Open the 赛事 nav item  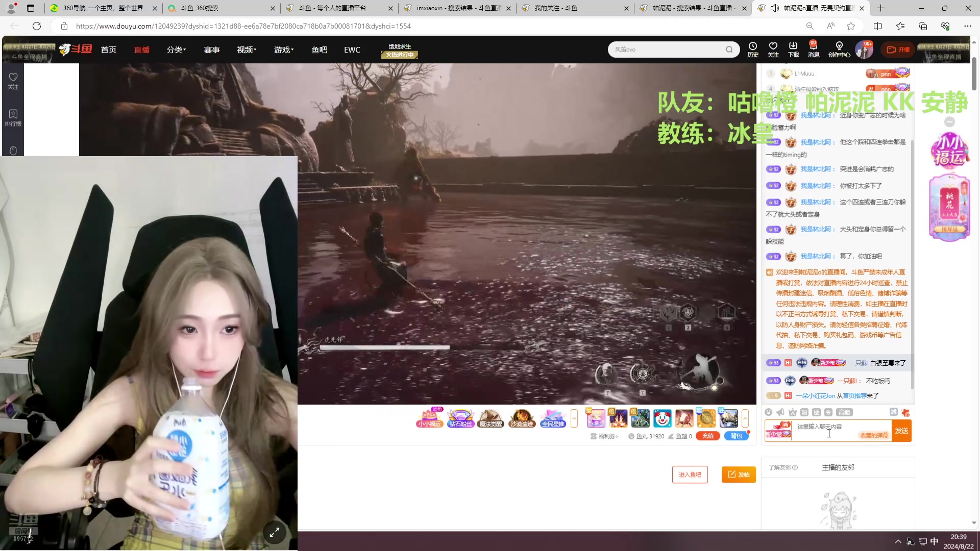click(x=212, y=49)
